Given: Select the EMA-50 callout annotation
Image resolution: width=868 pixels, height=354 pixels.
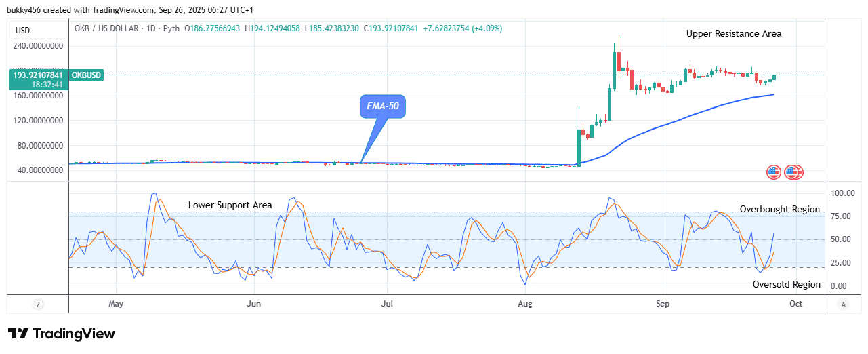Looking at the screenshot, I should (382, 107).
